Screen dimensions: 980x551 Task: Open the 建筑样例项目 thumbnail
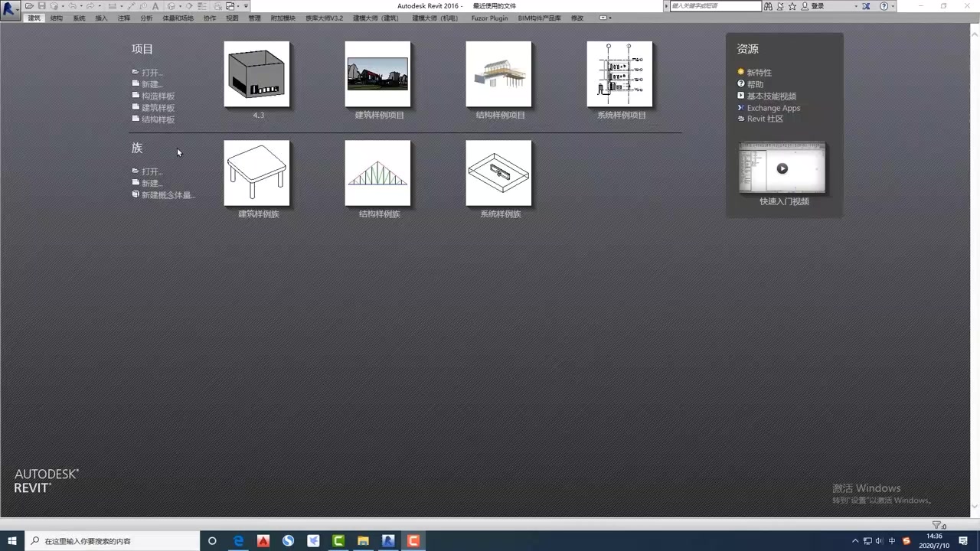coord(377,74)
